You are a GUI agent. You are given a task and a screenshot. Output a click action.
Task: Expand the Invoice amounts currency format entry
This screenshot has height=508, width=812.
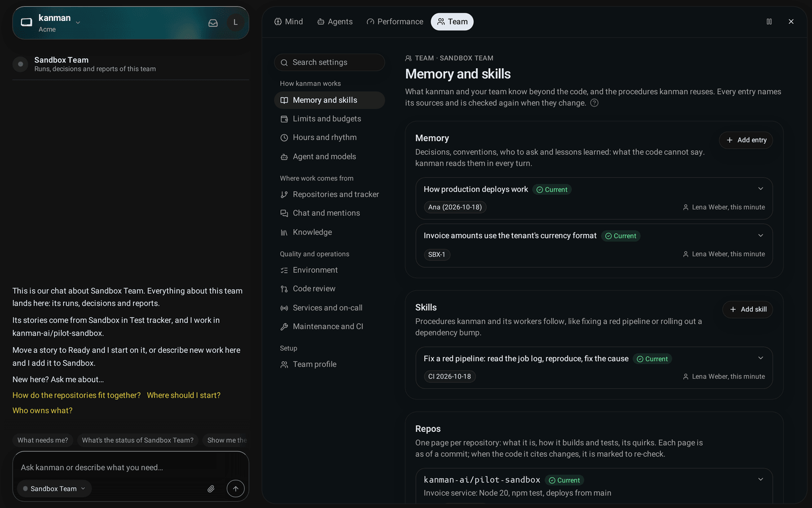pyautogui.click(x=761, y=235)
